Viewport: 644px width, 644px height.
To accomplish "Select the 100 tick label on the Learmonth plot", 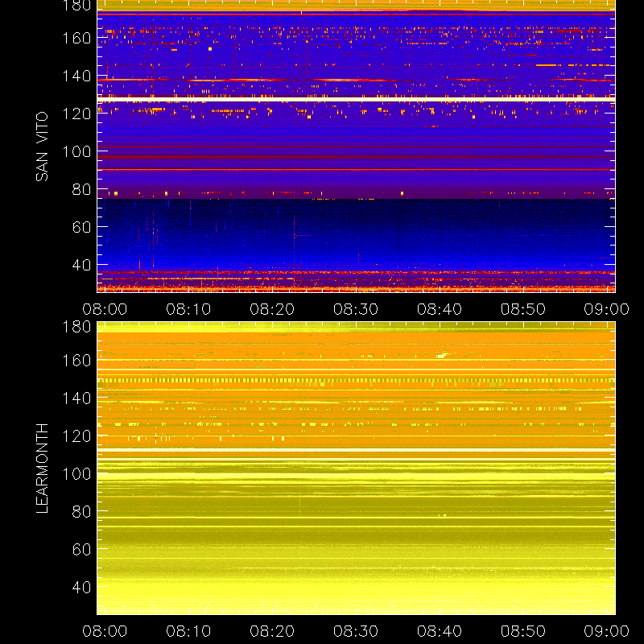I will pyautogui.click(x=76, y=474).
